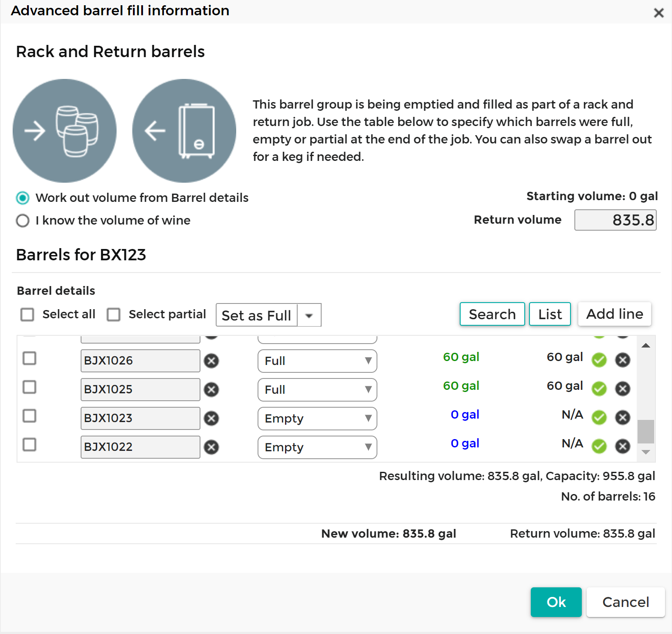This screenshot has width=672, height=634.
Task: Check the box for barrel BJX1026
Action: click(29, 358)
